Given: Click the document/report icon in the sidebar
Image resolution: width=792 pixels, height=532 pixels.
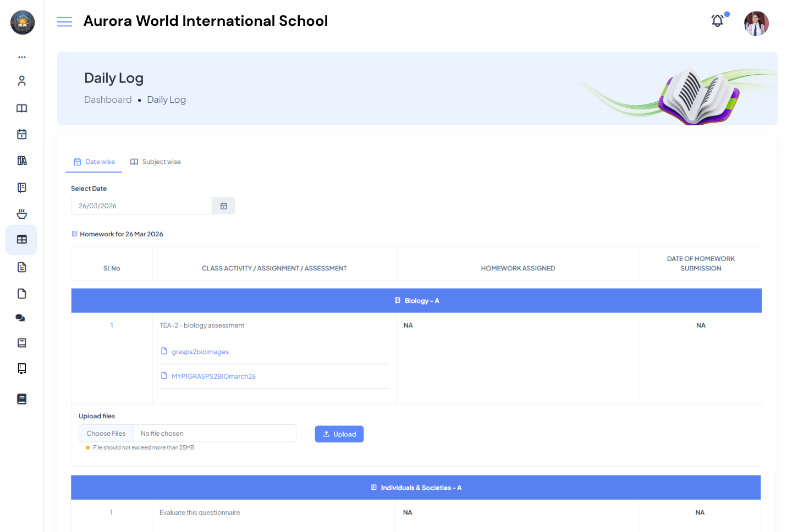Looking at the screenshot, I should 21,267.
